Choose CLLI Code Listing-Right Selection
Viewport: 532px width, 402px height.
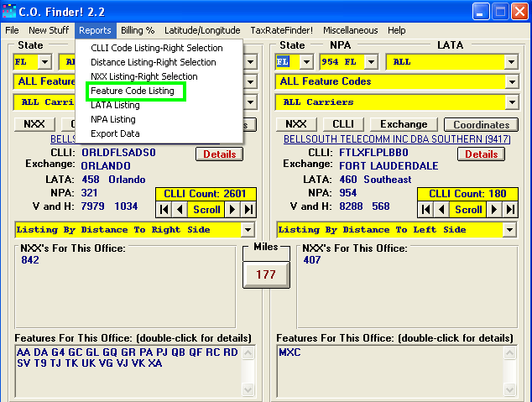159,48
